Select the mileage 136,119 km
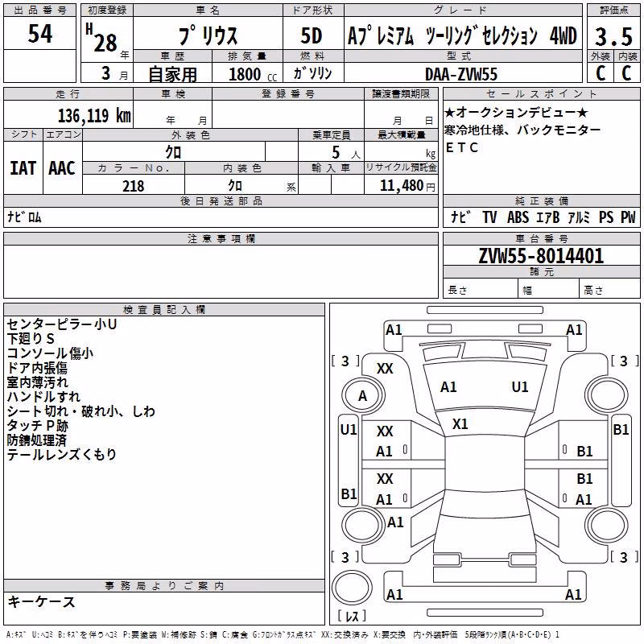This screenshot has width=644, height=644. click(94, 115)
